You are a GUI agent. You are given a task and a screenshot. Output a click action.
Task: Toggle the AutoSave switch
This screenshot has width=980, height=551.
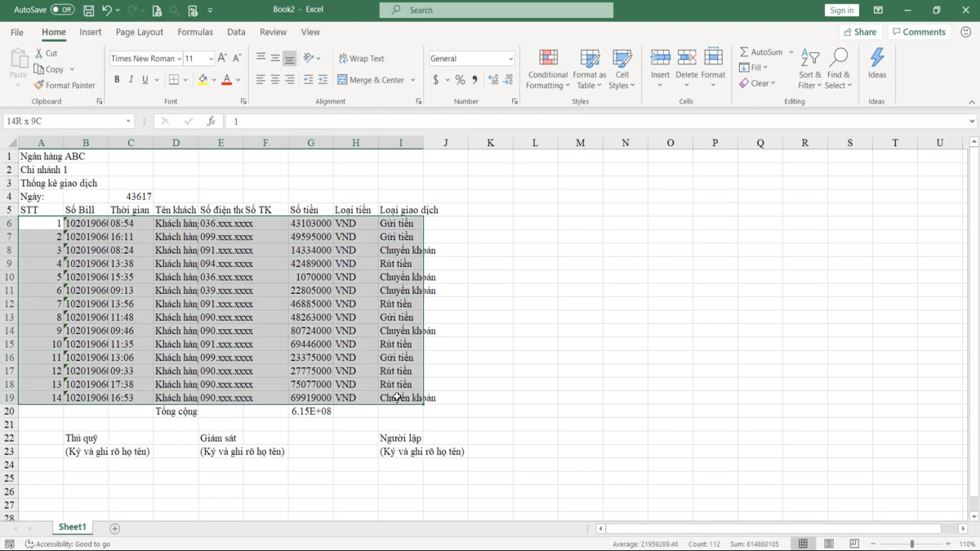62,10
